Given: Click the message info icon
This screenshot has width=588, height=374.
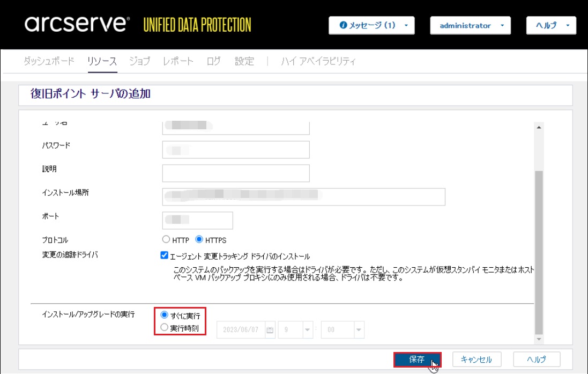Looking at the screenshot, I should [x=343, y=25].
